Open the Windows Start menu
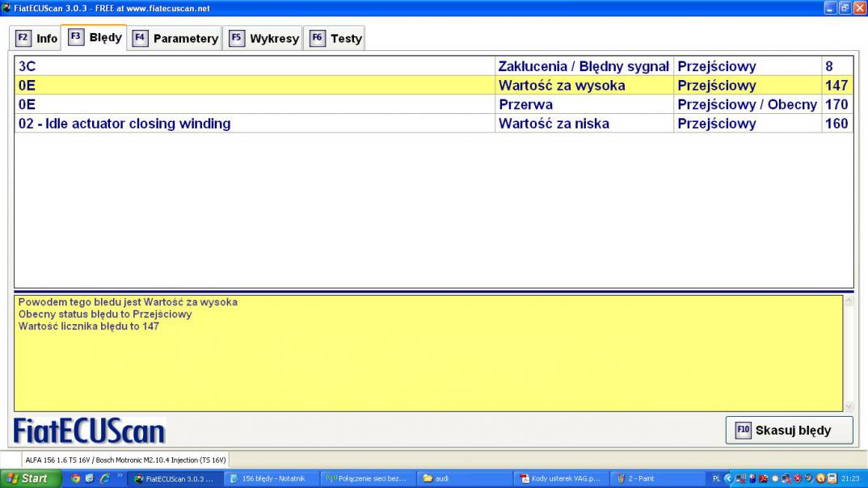868x488 pixels. click(x=30, y=478)
